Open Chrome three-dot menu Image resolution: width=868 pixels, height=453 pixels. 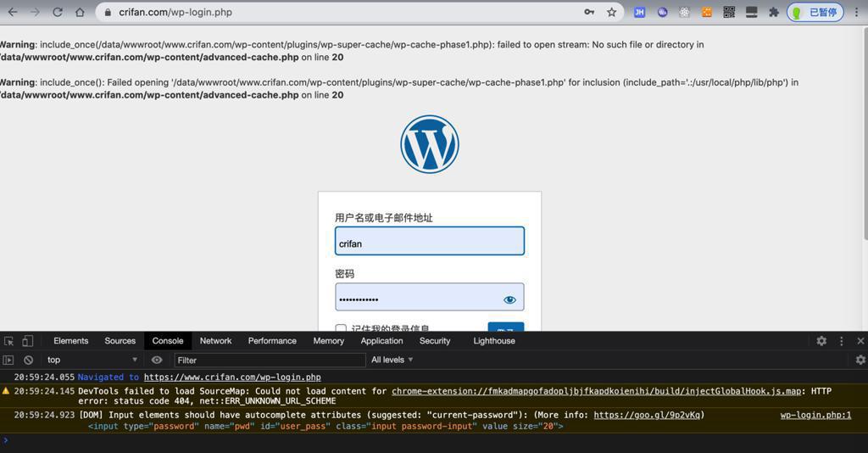(856, 12)
